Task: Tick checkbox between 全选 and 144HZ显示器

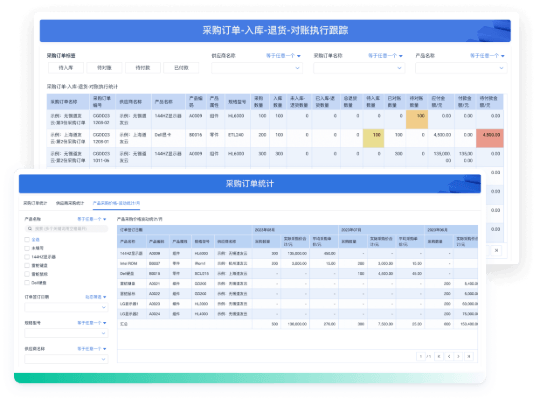Action: 27,248
